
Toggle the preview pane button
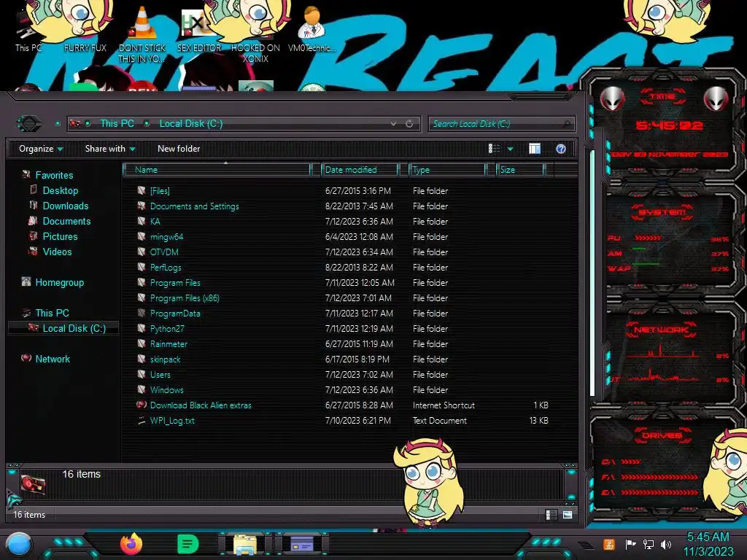(x=535, y=149)
